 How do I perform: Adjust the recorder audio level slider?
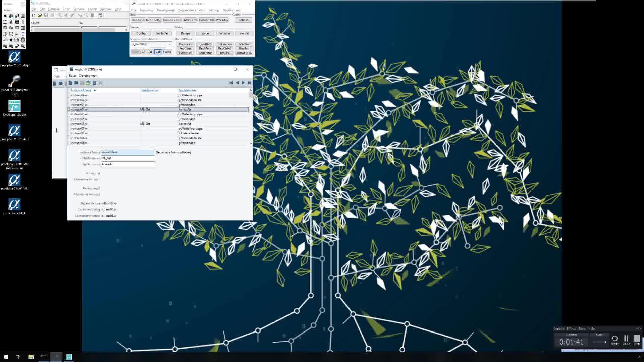600,342
